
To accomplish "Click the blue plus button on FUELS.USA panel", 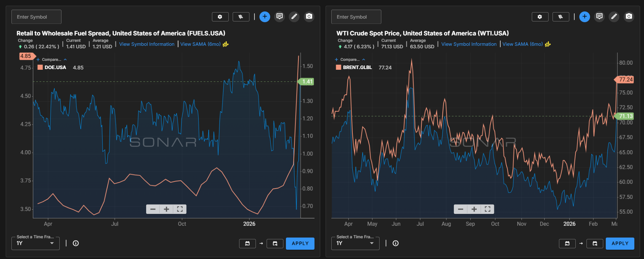I will click(x=265, y=16).
